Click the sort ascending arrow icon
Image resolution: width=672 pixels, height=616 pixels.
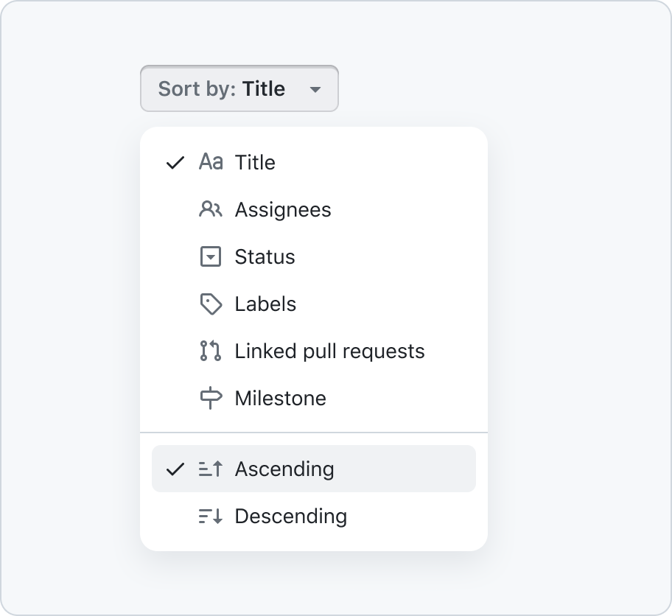[x=211, y=469]
